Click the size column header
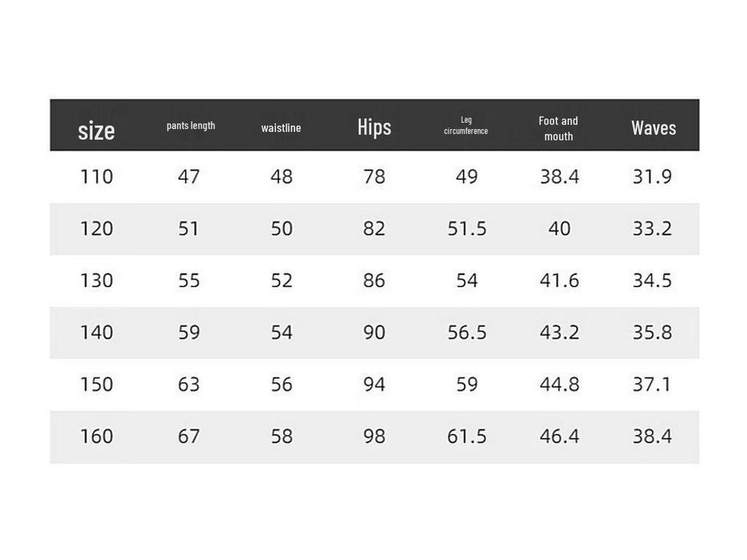 coord(96,131)
